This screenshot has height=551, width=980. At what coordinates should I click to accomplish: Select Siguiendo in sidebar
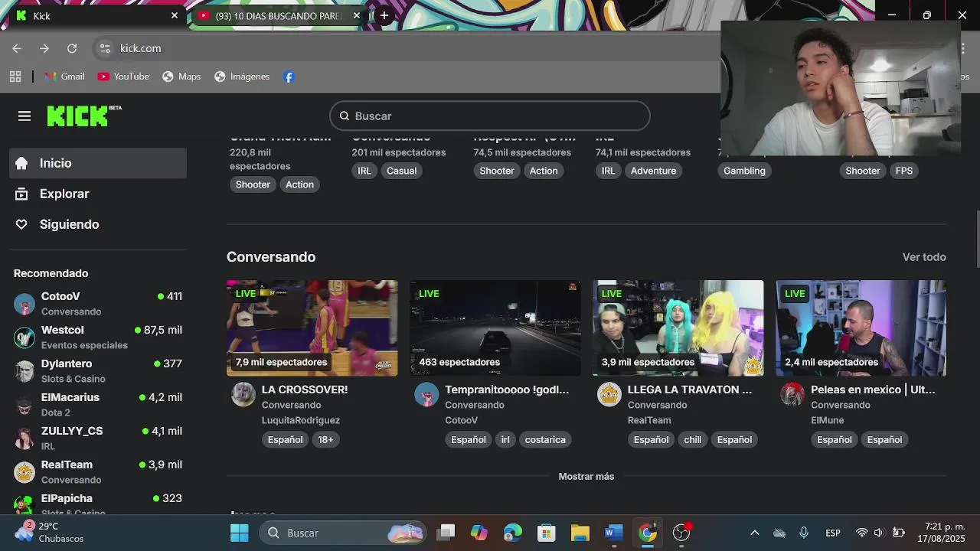click(98, 224)
